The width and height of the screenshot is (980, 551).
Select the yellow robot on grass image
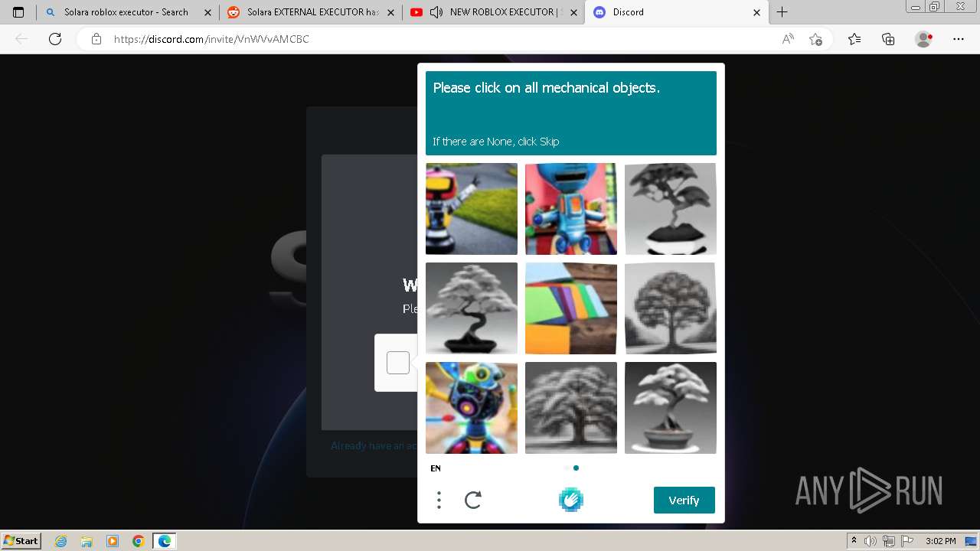pos(472,209)
